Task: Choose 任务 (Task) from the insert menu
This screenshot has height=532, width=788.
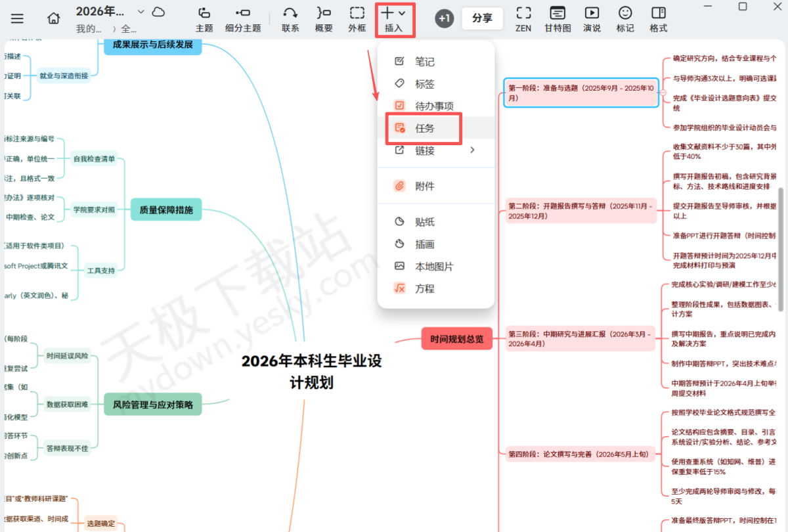Action: (424, 128)
